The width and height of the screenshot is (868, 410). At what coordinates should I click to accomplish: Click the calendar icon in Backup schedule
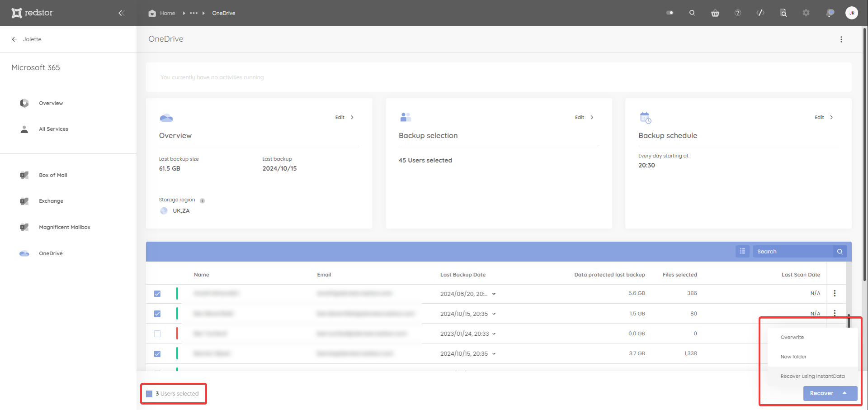point(646,118)
